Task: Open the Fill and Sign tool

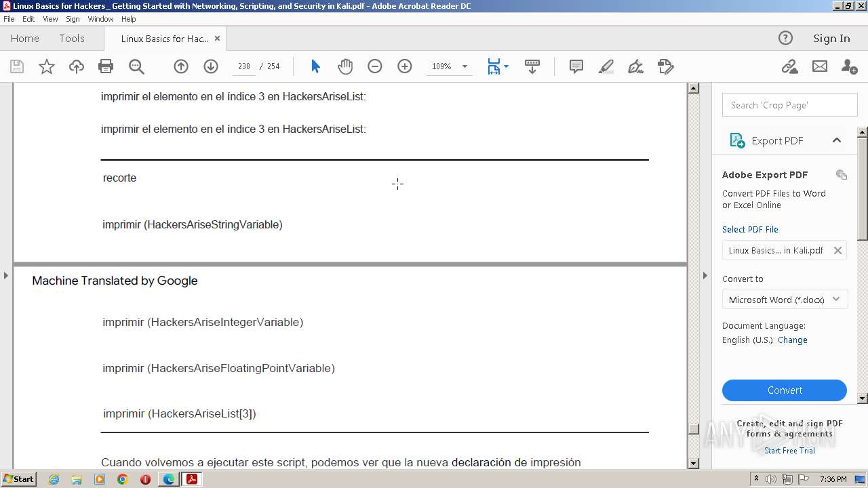Action: [x=636, y=66]
